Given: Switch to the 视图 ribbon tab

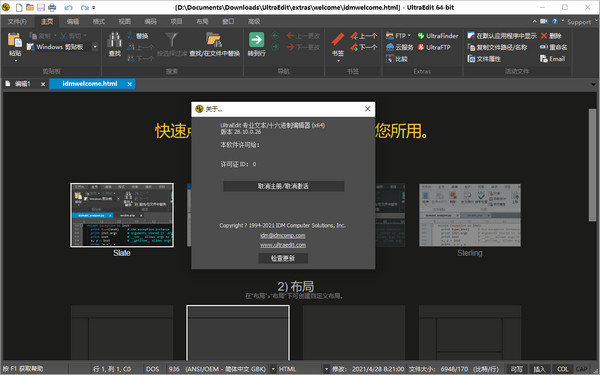Looking at the screenshot, I should point(125,21).
